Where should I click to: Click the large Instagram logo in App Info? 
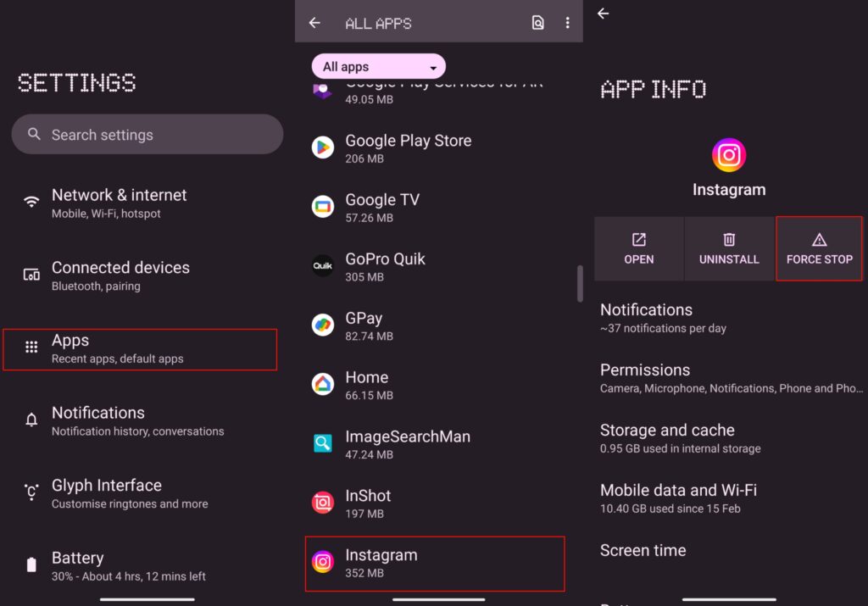[x=728, y=155]
